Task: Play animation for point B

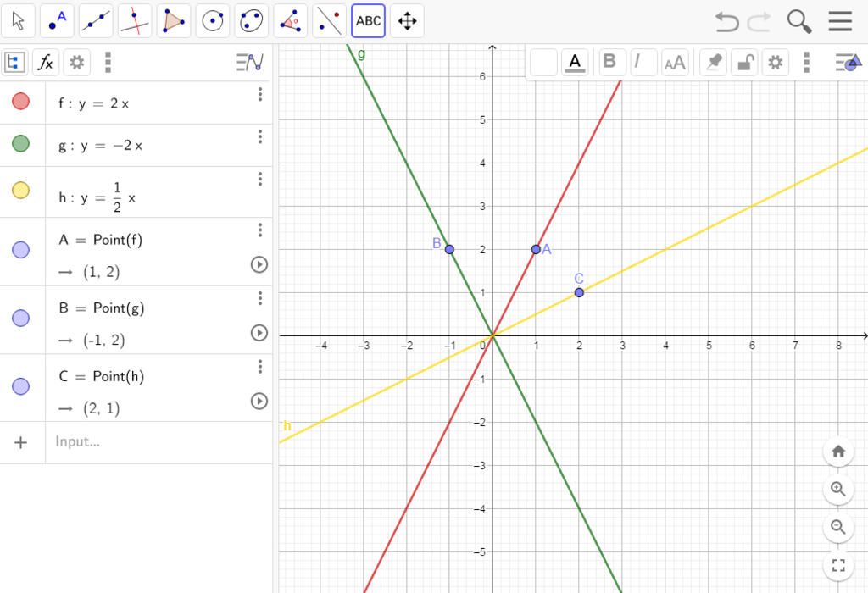Action: pyautogui.click(x=259, y=332)
